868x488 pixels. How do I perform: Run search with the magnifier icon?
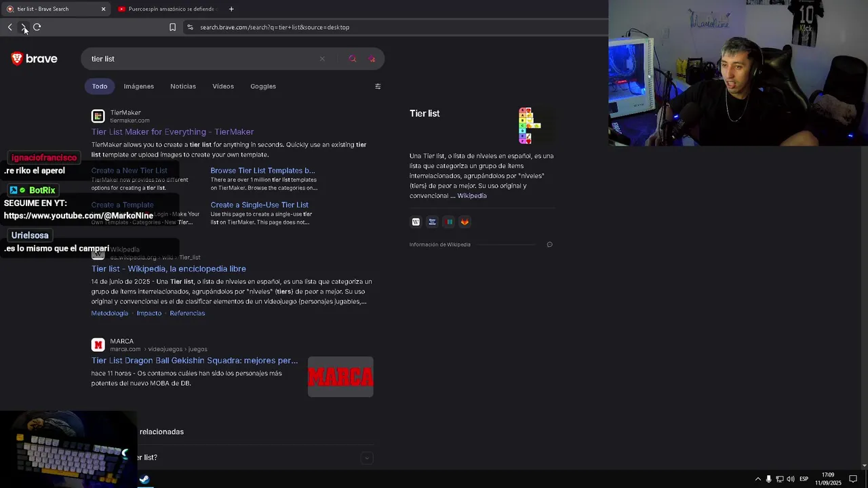pos(353,59)
